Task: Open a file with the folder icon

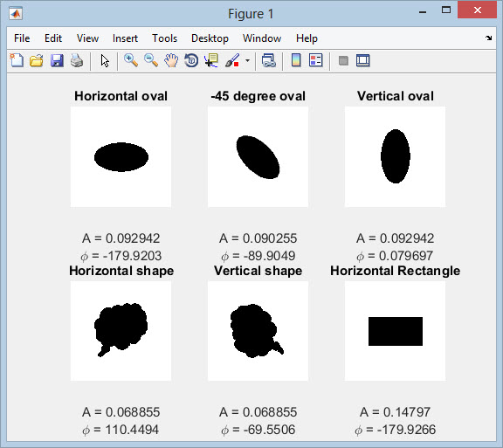Action: coord(37,60)
